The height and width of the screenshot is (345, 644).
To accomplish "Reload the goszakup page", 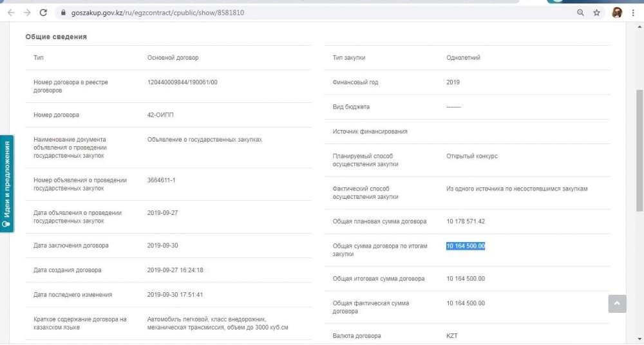I will pyautogui.click(x=43, y=12).
